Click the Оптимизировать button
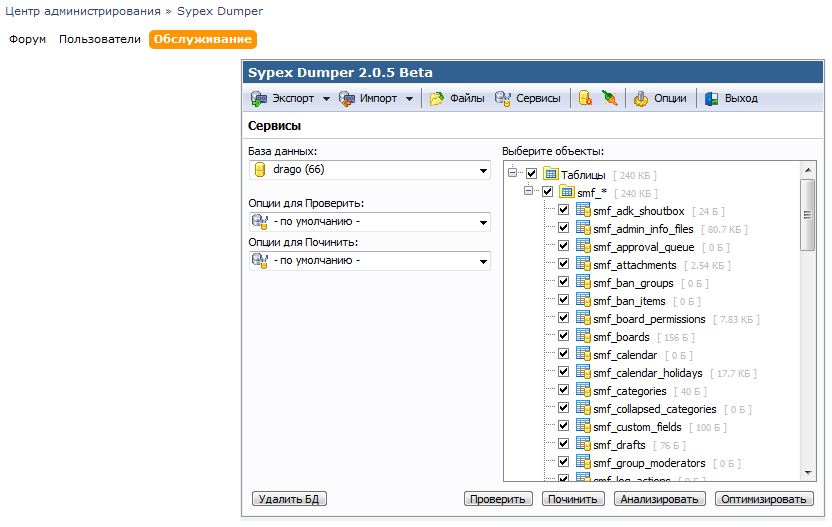This screenshot has width=832, height=527. click(x=766, y=499)
